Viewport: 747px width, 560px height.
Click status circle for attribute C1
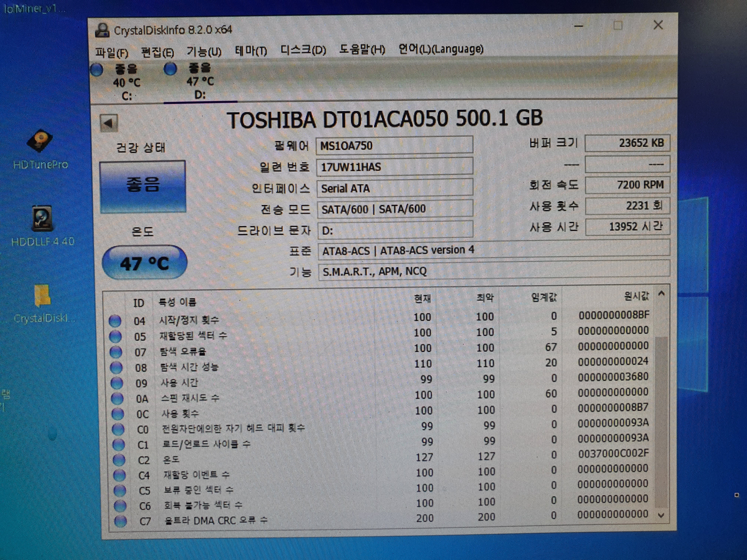[x=119, y=445]
